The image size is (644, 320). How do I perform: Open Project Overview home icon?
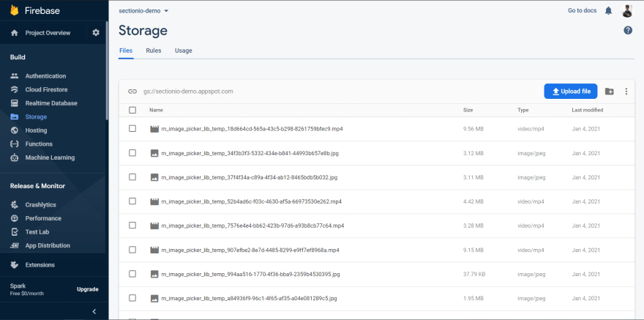pos(15,33)
